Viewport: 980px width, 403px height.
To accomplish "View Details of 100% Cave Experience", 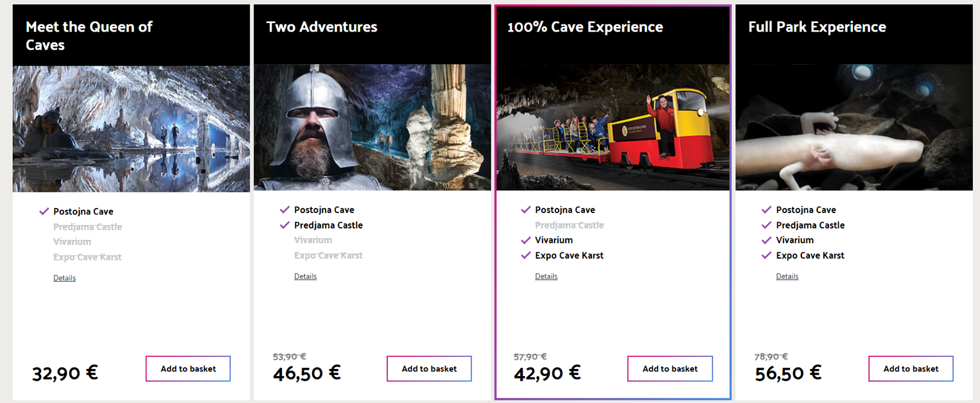I will click(546, 277).
